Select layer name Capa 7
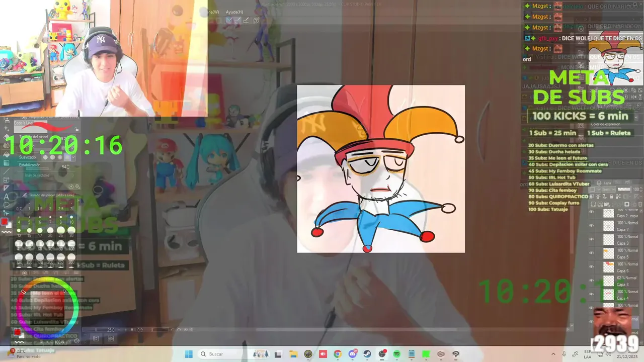This screenshot has height=362, width=644. (623, 229)
